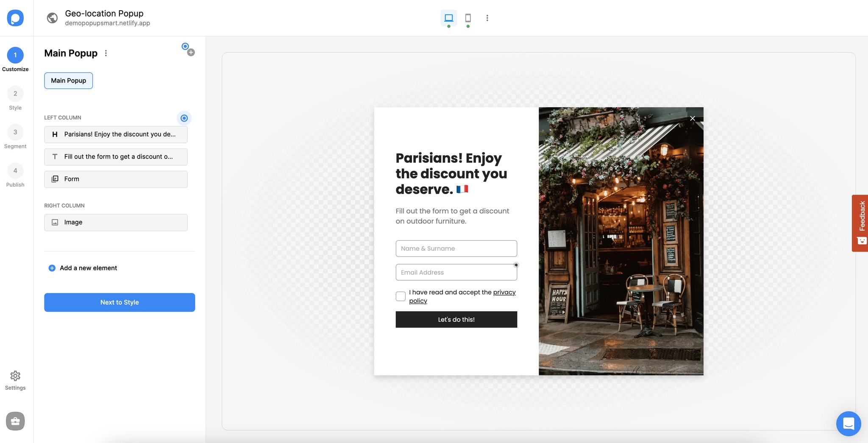Toggle the target selector above Main Popup
The width and height of the screenshot is (868, 443).
tap(184, 45)
